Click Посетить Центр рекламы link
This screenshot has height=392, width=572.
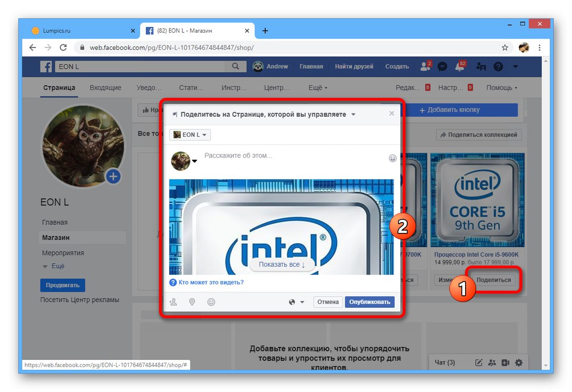click(80, 300)
